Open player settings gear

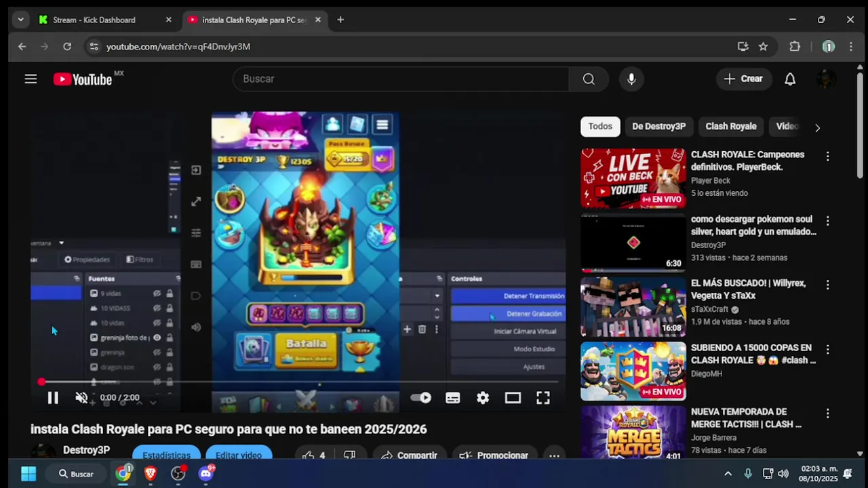(x=483, y=398)
